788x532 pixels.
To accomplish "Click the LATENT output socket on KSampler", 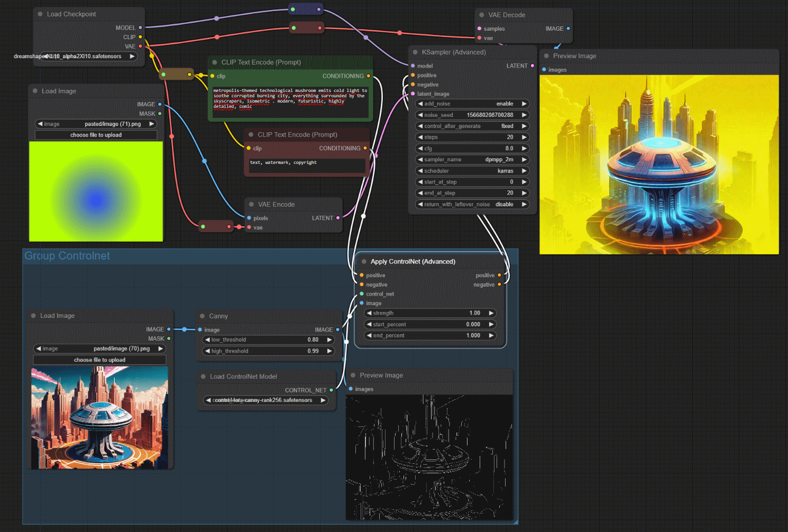I will [532, 66].
